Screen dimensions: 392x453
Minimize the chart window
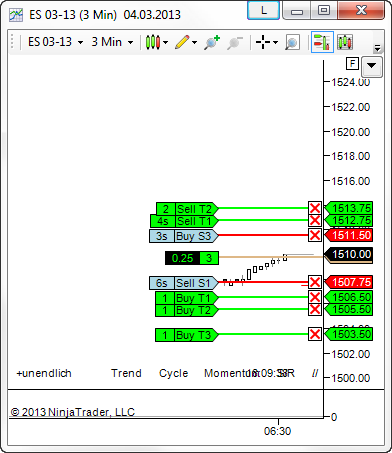(x=297, y=10)
